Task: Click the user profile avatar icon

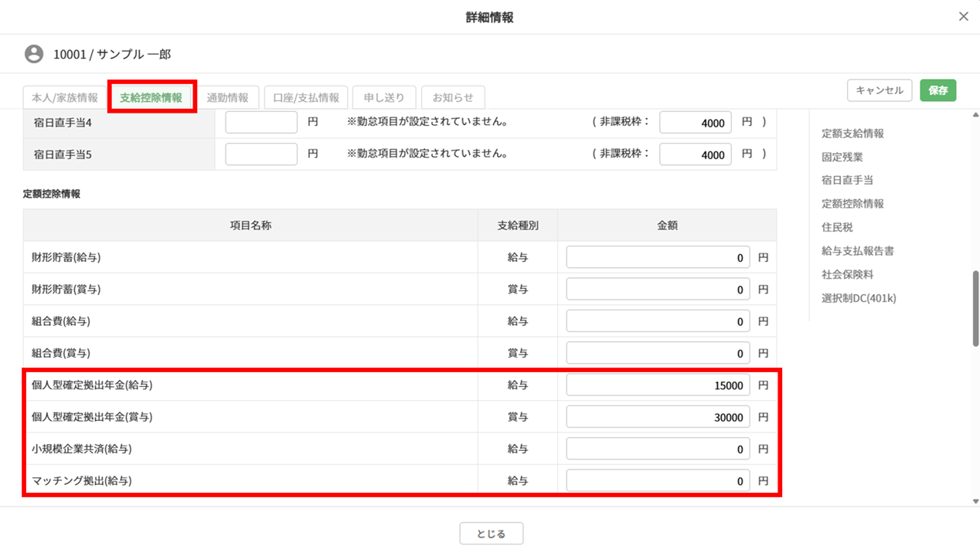Action: 33,54
